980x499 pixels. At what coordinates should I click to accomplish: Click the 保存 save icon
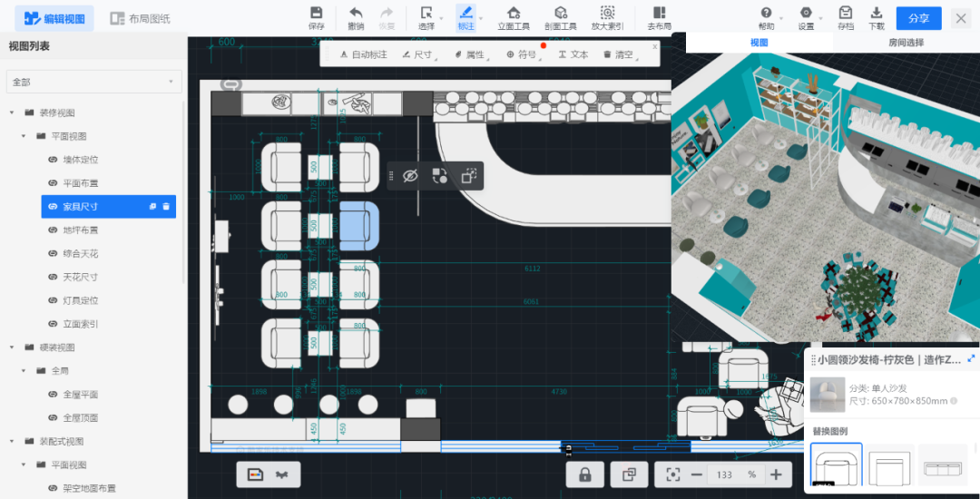click(317, 13)
